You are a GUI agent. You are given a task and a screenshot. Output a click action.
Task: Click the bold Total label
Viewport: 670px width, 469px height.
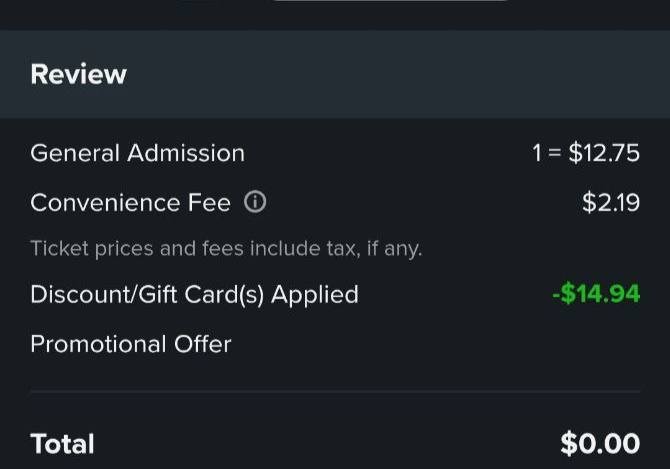[x=62, y=444]
